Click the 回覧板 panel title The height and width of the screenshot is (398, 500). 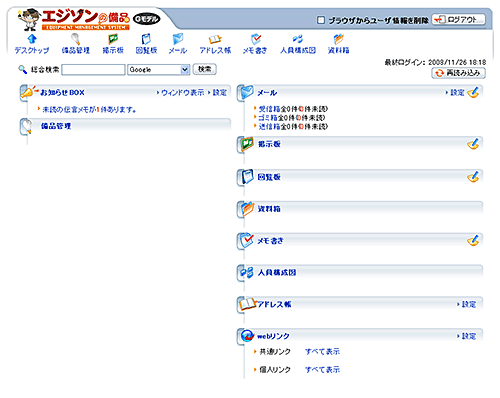pyautogui.click(x=269, y=177)
